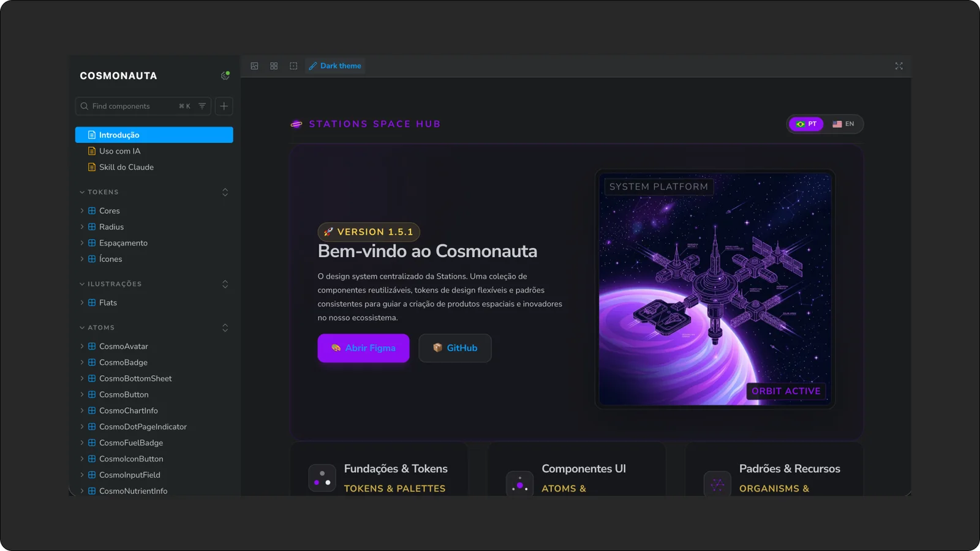The width and height of the screenshot is (980, 551).
Task: Click the image-shaped backgrounds icon in the toolbar
Action: click(x=254, y=66)
